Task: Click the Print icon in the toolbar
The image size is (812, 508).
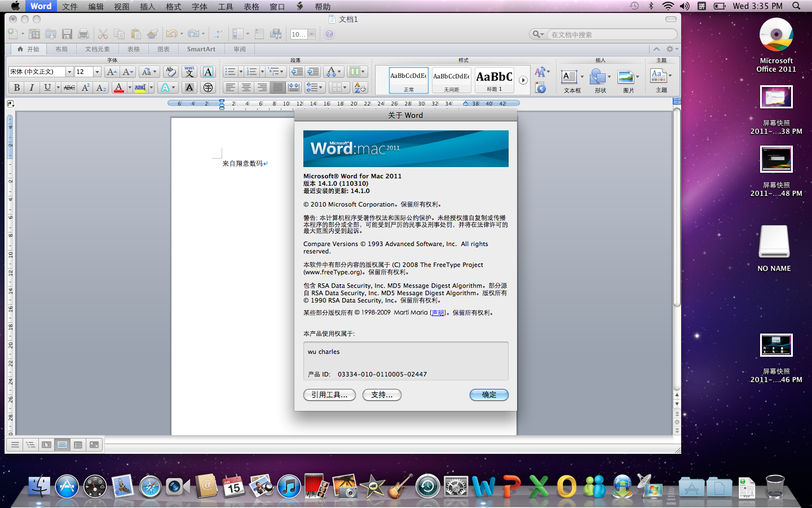Action: click(83, 34)
